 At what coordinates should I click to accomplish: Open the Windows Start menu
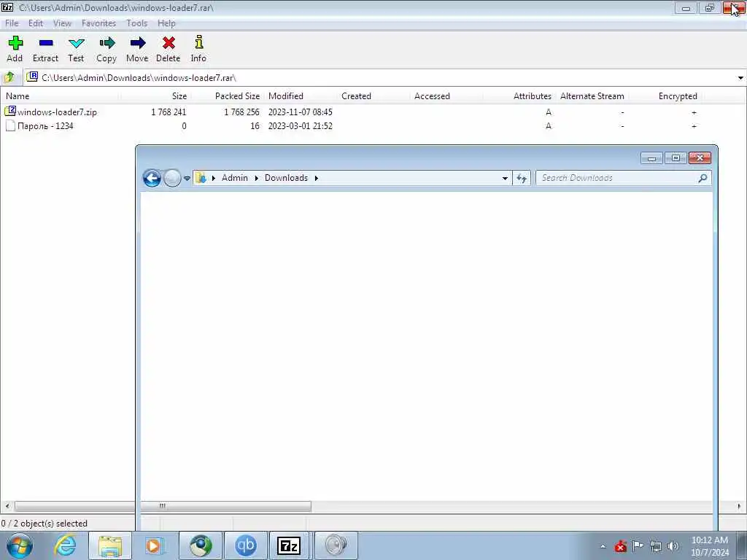pos(20,545)
